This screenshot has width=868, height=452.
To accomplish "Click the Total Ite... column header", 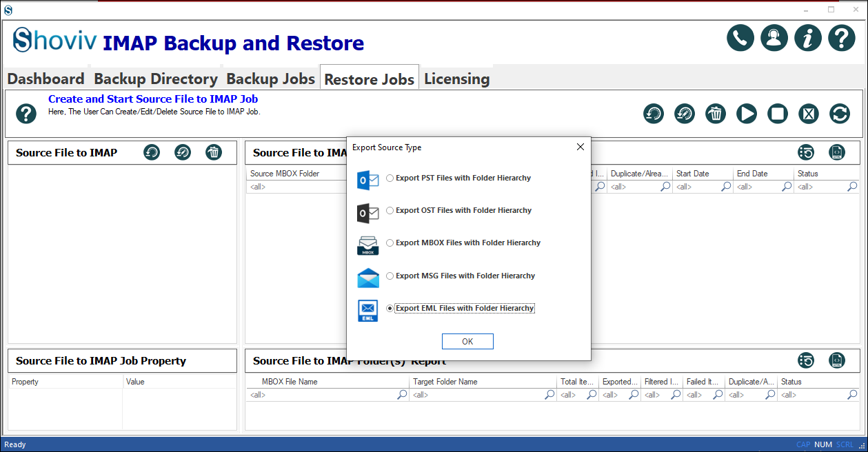I will tap(578, 382).
